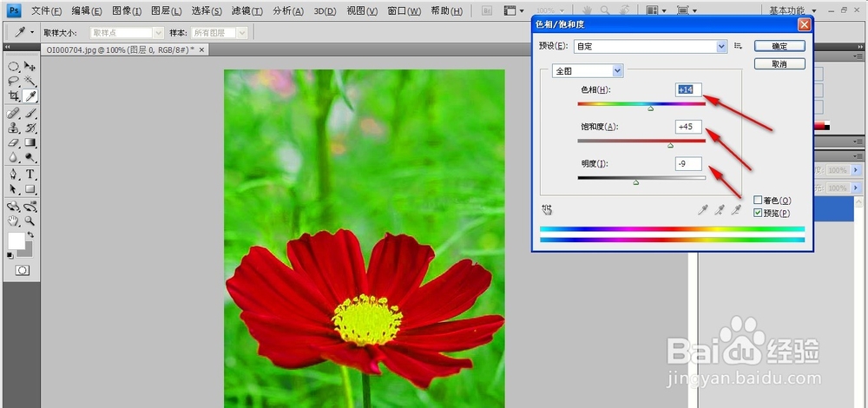Viewport: 868px width, 408px height.
Task: Select the Eraser tool
Action: click(x=13, y=143)
